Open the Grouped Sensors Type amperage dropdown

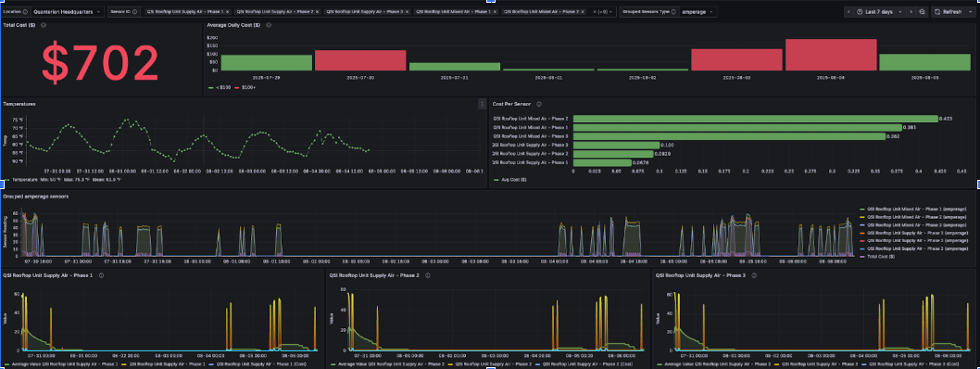coord(697,12)
